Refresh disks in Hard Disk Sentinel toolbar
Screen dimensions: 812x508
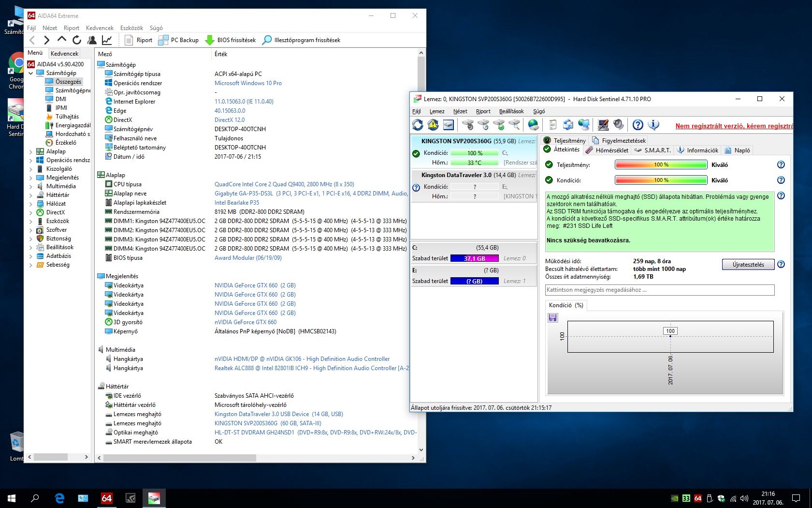click(x=418, y=125)
